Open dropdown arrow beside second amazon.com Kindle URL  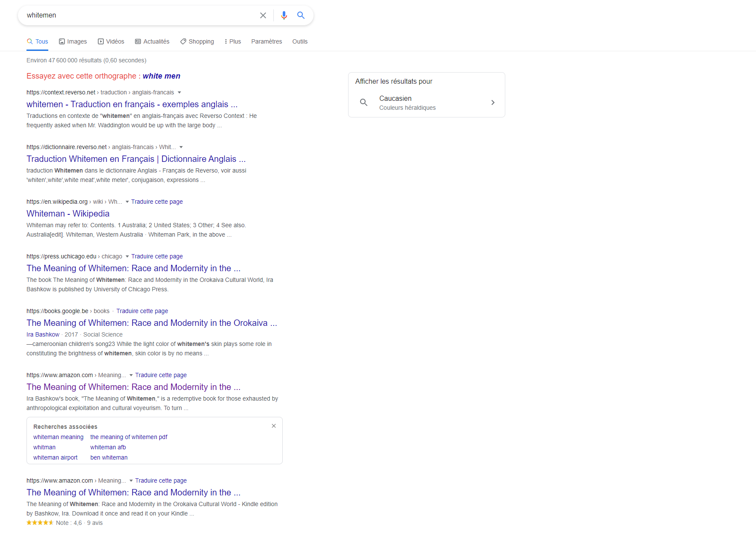coord(131,480)
